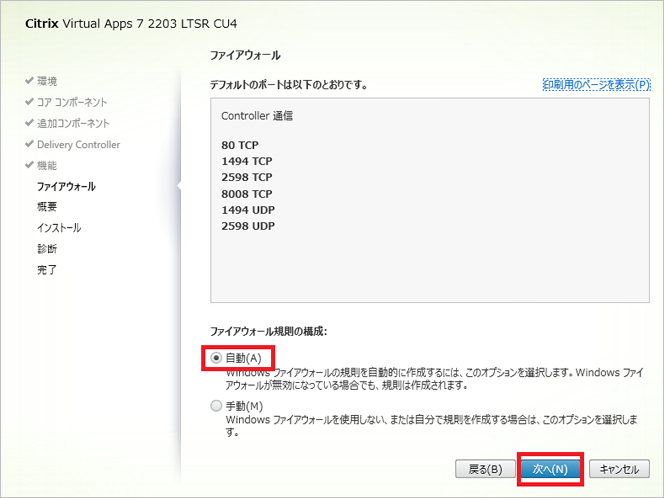The width and height of the screenshot is (664, 498).
Task: Select the ファイアウォール step in sidebar
Action: point(66,186)
